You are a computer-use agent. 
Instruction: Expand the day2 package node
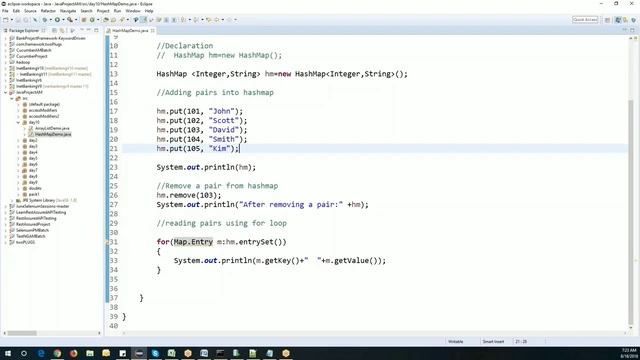18,140
